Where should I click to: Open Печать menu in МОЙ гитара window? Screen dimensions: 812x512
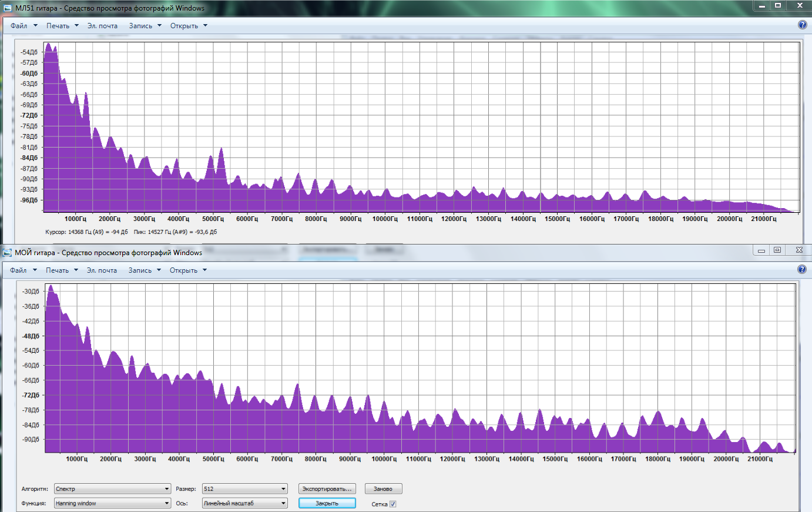(x=62, y=270)
